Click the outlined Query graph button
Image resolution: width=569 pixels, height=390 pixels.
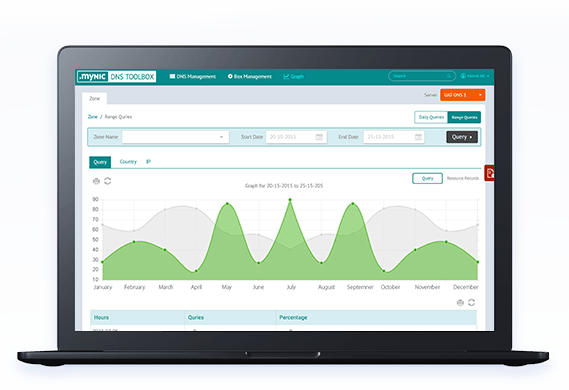tap(427, 178)
